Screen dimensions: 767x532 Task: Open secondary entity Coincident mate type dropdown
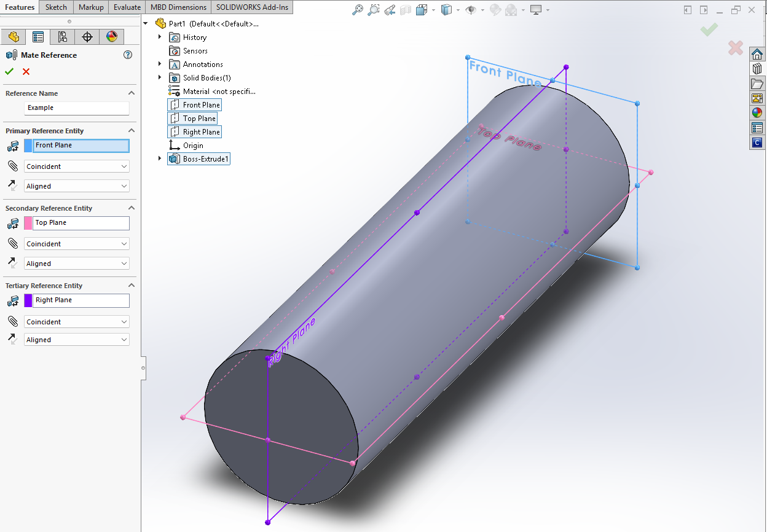coord(77,244)
